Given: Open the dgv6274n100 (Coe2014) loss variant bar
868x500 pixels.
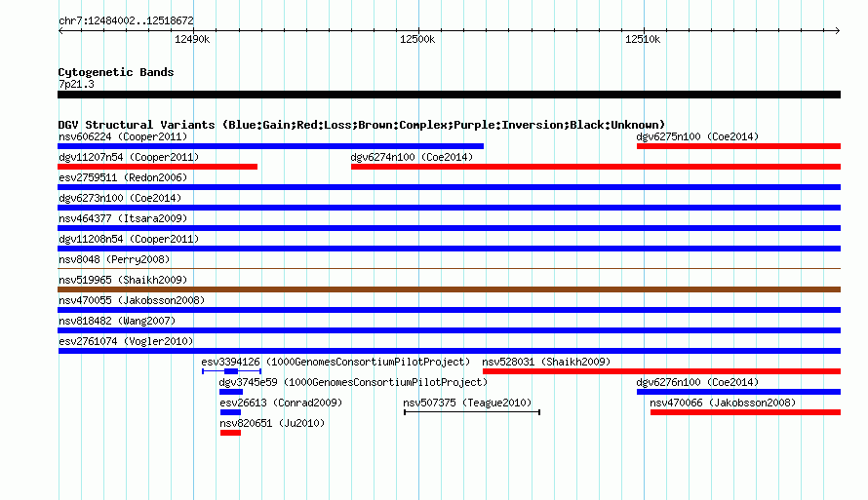Looking at the screenshot, I should [596, 167].
